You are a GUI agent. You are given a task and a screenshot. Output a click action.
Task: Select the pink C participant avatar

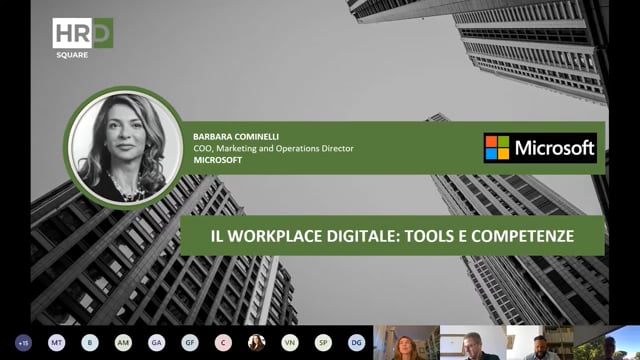[223, 343]
